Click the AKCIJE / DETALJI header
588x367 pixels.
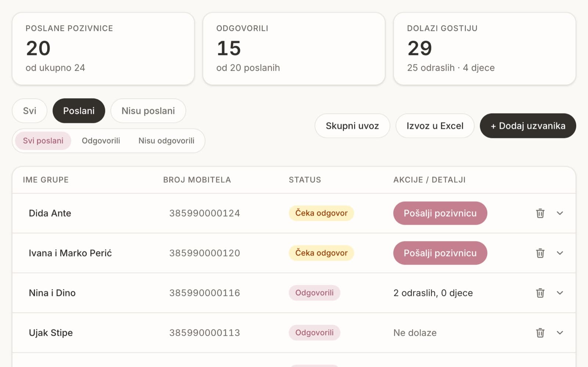tap(429, 180)
